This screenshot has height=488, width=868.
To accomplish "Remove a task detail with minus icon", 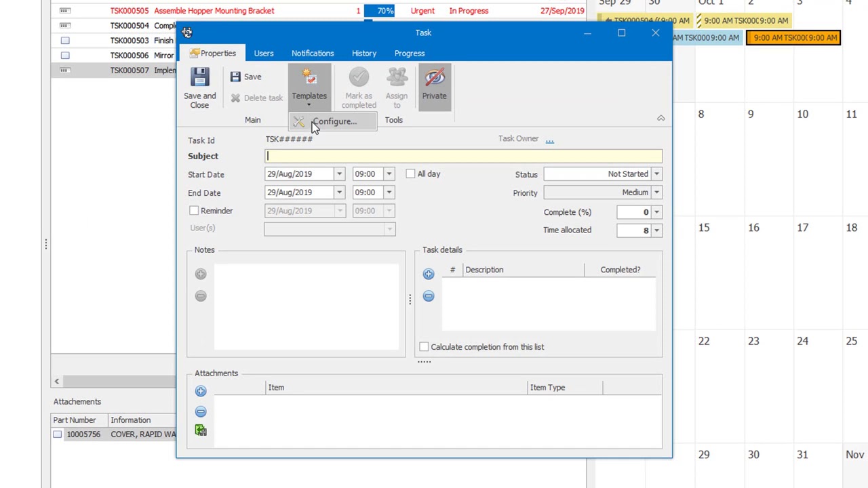I will coord(429,296).
